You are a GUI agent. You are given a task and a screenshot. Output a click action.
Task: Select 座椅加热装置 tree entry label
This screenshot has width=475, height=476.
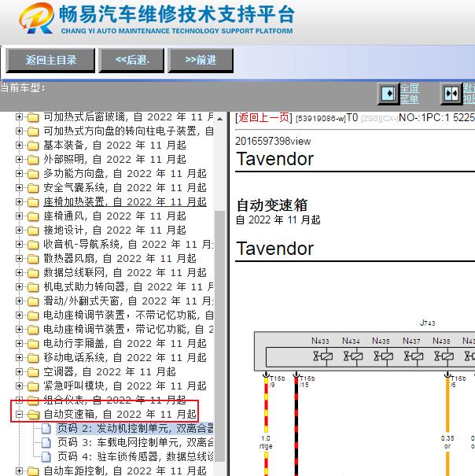pyautogui.click(x=125, y=202)
